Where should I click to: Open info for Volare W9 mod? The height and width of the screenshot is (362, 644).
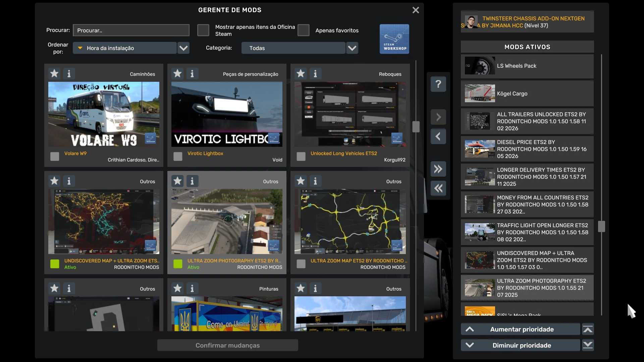tap(69, 73)
